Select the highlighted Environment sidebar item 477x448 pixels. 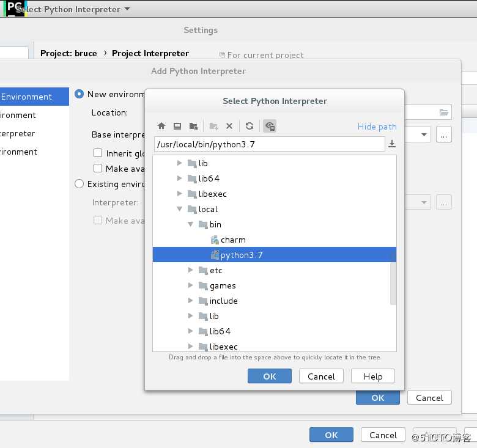point(34,97)
